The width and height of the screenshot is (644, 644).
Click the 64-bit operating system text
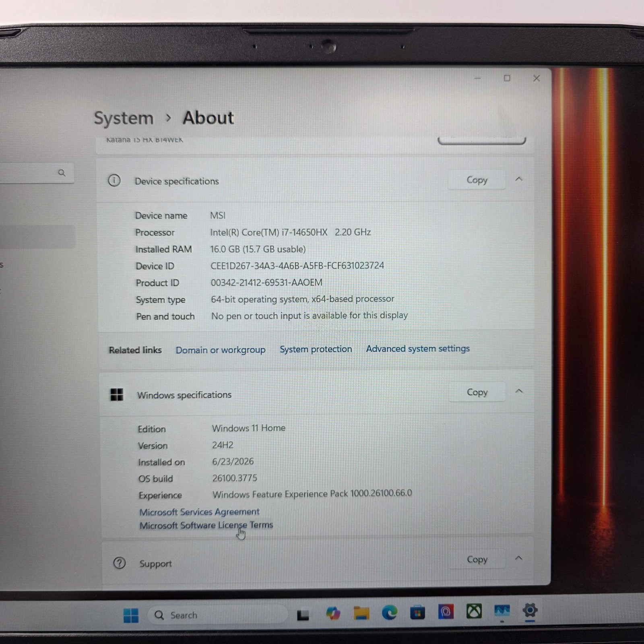click(302, 299)
